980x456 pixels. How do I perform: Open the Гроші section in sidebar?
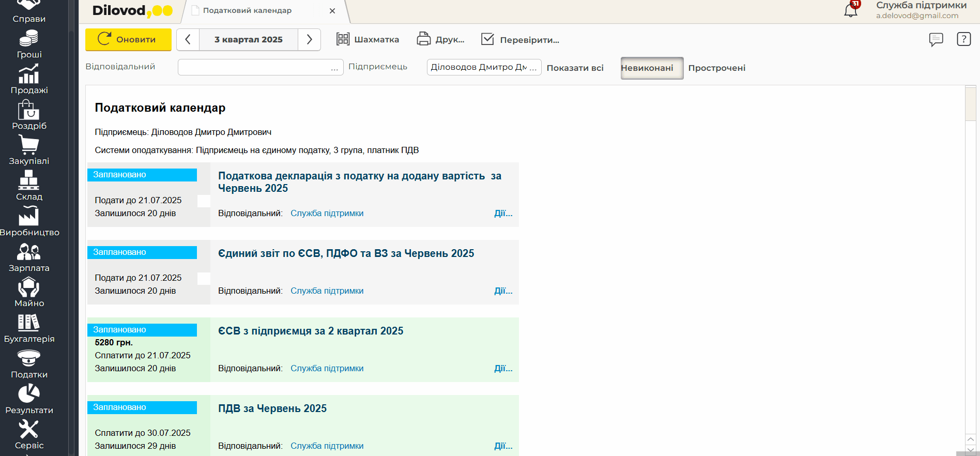click(x=29, y=44)
